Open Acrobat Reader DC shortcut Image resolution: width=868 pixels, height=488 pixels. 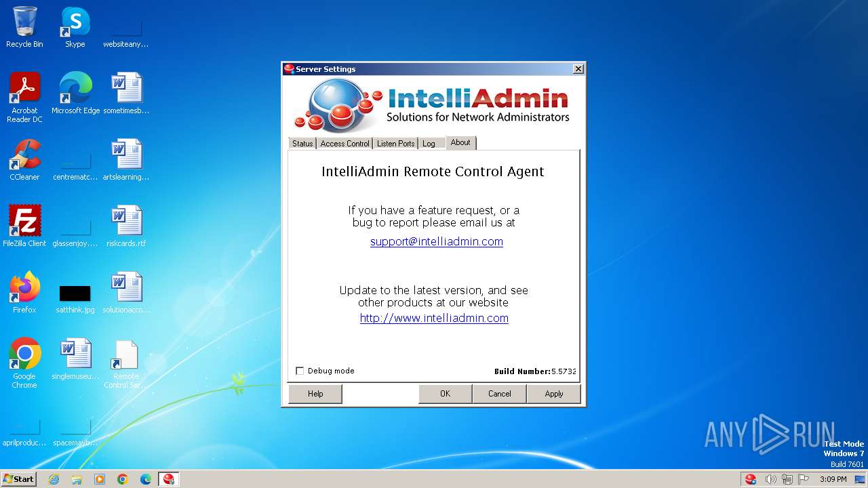pos(24,98)
